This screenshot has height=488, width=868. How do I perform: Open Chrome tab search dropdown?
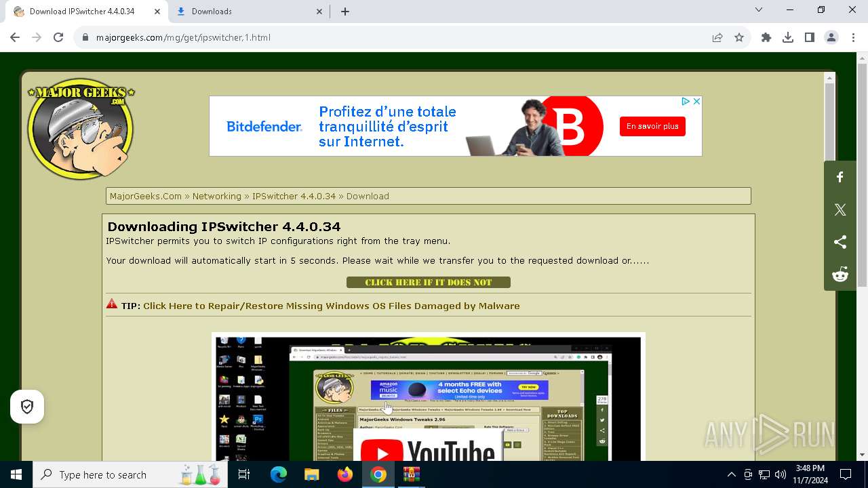click(759, 10)
